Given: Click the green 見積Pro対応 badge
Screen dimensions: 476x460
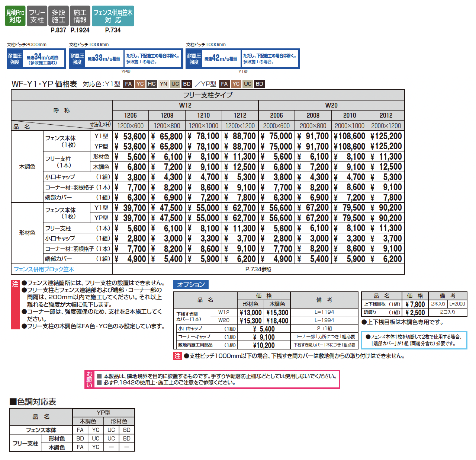Looking at the screenshot, I should [15, 16].
